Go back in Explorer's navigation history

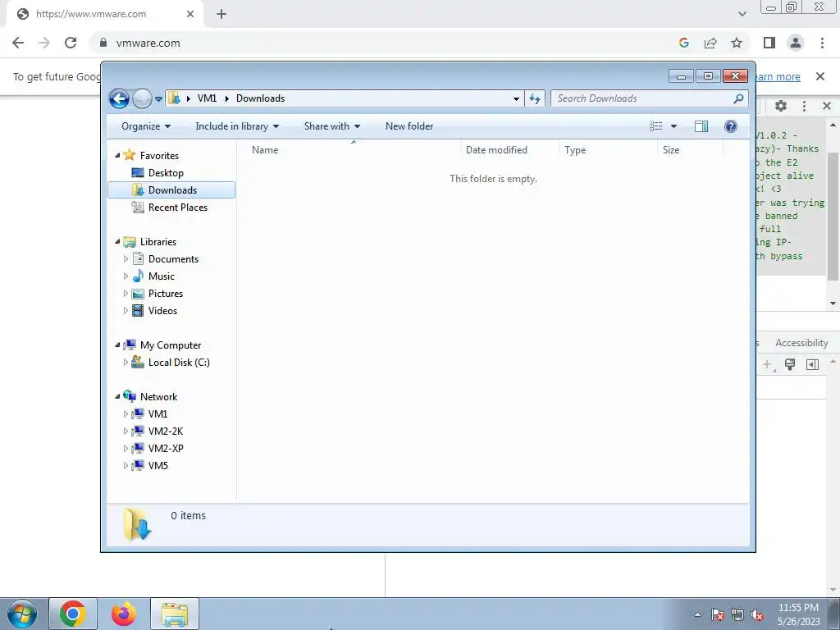[x=119, y=98]
